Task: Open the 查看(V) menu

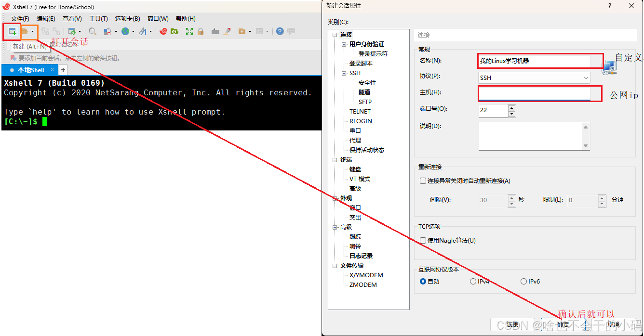Action: click(x=72, y=19)
